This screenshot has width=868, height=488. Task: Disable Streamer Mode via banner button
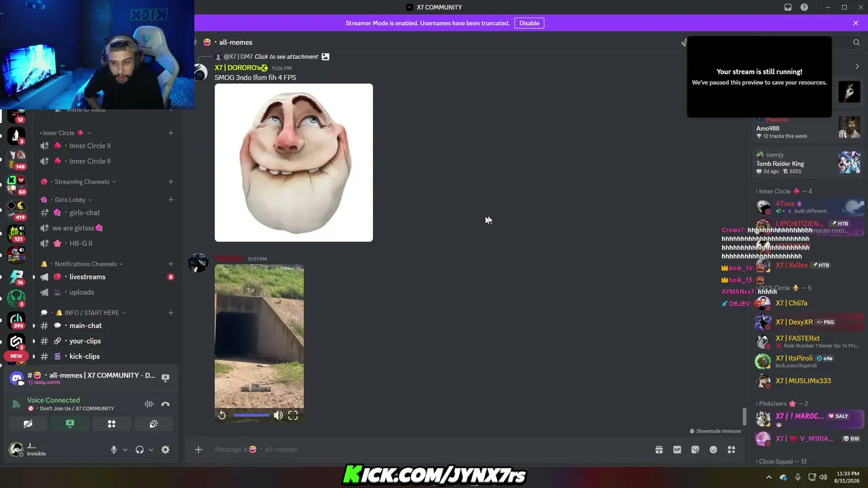[529, 23]
